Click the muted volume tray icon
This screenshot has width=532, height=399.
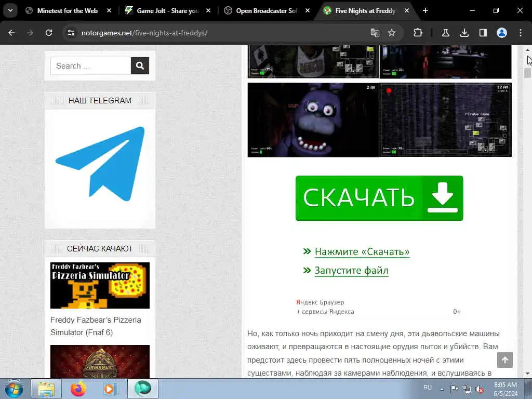[x=480, y=389]
